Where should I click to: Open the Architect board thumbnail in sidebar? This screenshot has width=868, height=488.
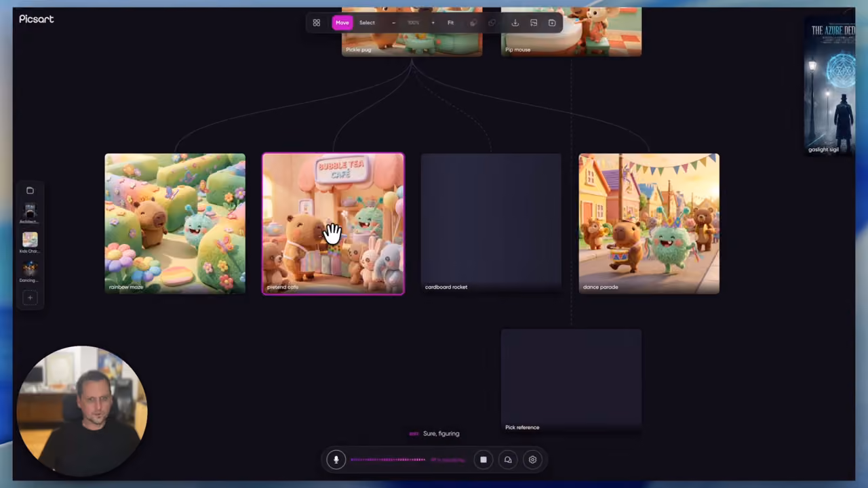point(29,213)
